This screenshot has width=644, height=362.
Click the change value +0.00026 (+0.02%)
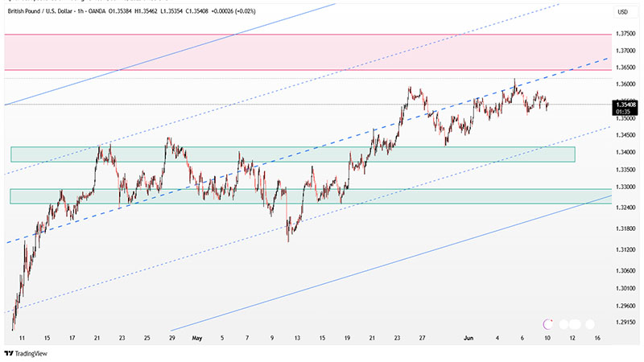233,11
